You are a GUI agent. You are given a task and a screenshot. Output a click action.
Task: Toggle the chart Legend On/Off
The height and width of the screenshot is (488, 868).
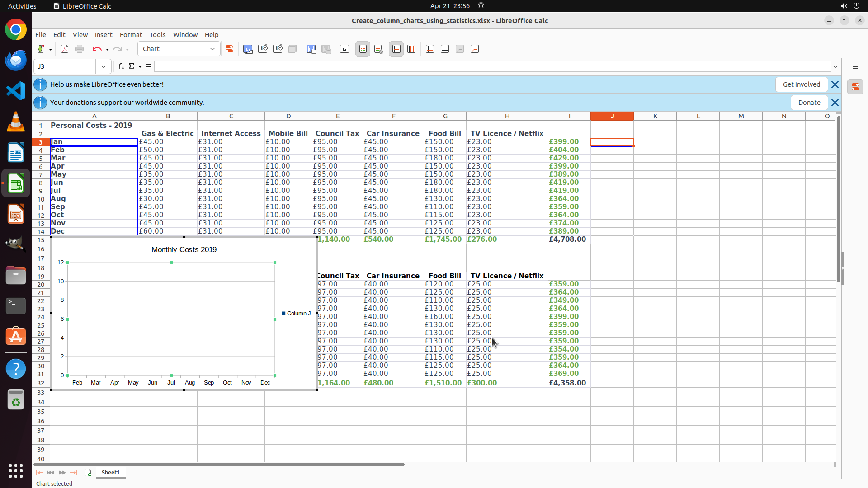coord(363,49)
